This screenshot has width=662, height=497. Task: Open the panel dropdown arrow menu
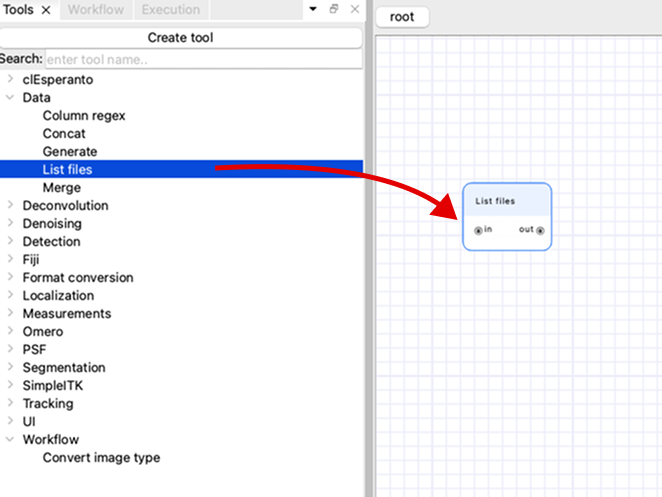coord(313,8)
